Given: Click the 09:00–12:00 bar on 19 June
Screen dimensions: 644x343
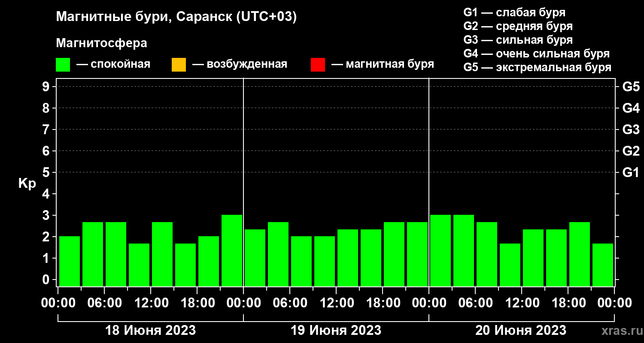Looking at the screenshot, I should [325, 261].
